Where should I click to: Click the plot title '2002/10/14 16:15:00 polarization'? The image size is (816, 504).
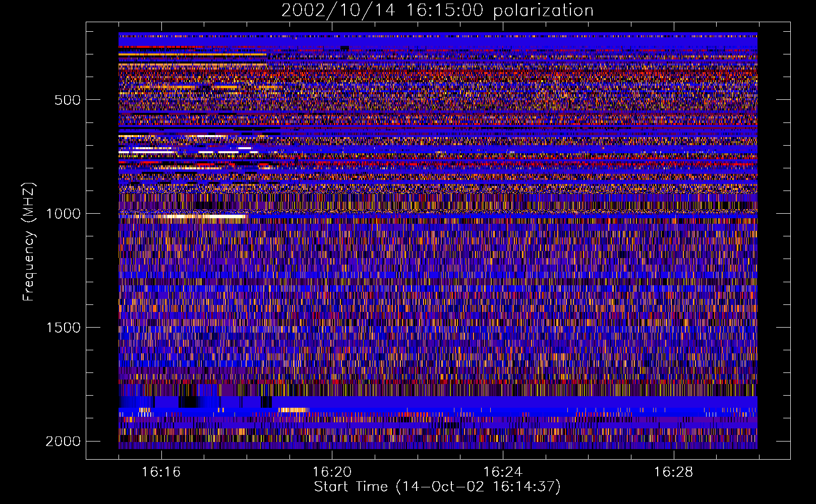coord(437,10)
